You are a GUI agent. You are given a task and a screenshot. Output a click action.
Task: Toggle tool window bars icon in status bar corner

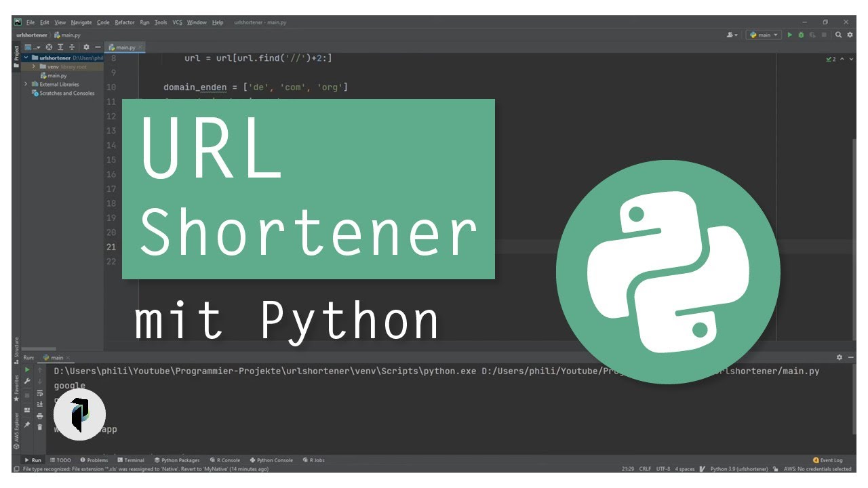(16, 469)
